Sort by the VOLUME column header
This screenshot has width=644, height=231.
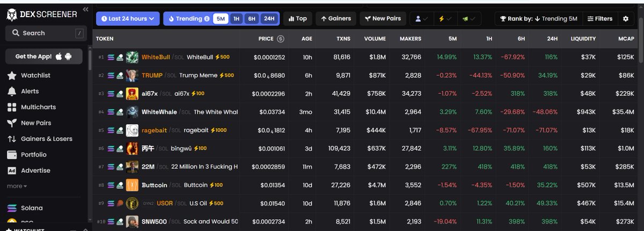(x=375, y=39)
